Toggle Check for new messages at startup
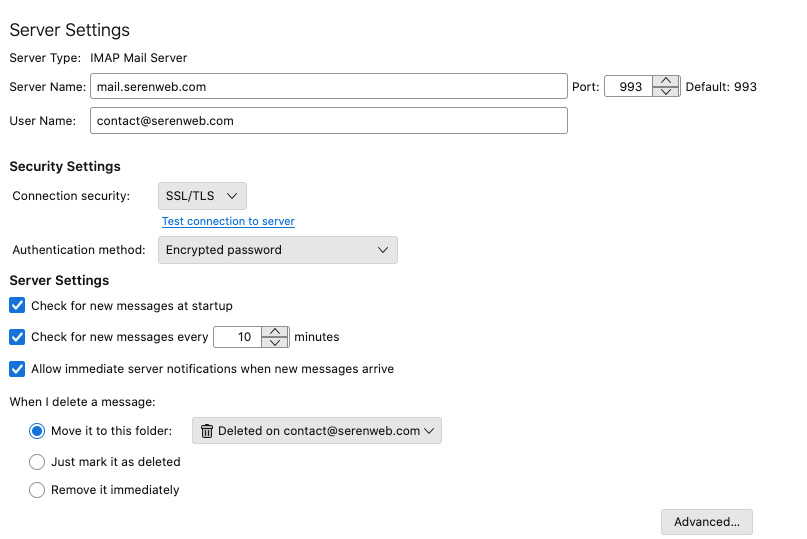807x539 pixels. click(x=17, y=305)
